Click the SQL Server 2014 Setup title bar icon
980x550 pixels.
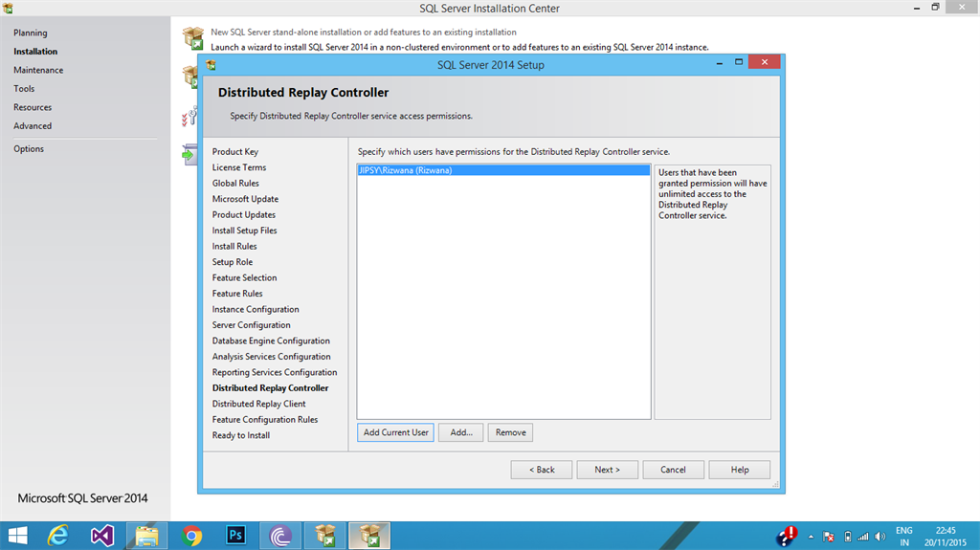coord(211,65)
